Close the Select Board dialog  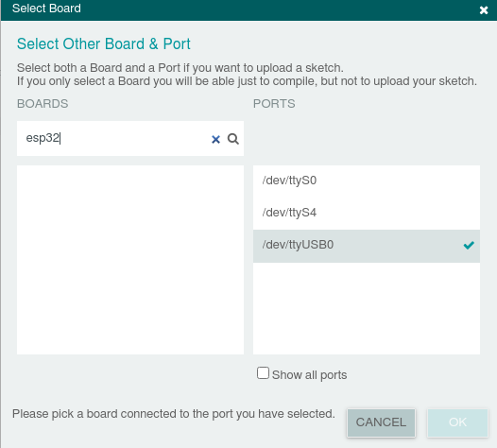pyautogui.click(x=484, y=10)
